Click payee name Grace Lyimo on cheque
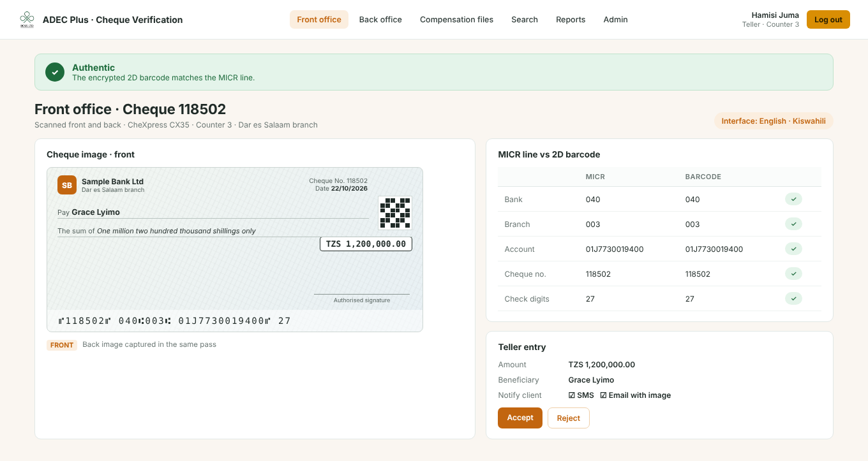The width and height of the screenshot is (868, 461). 96,212
